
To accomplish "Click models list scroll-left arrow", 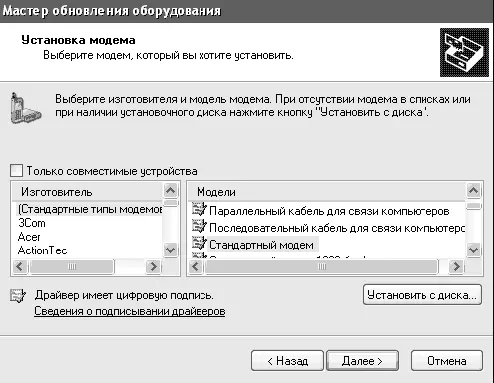I will coord(196,266).
